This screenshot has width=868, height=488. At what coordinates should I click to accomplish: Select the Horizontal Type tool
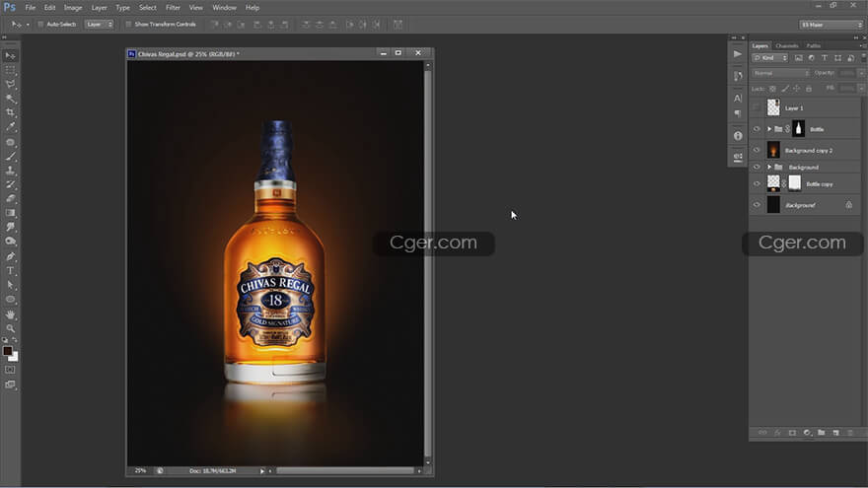[10, 271]
